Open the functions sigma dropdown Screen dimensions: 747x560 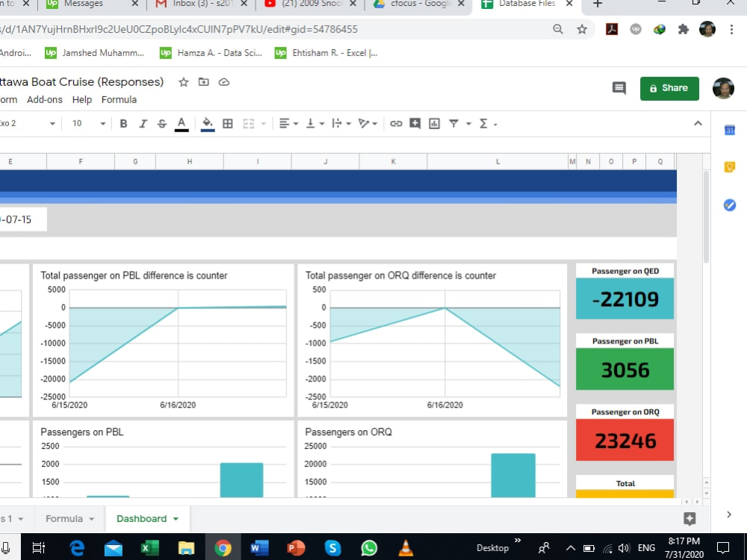pyautogui.click(x=488, y=124)
